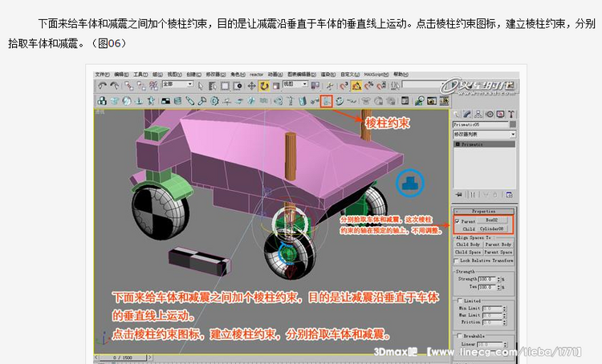The height and width of the screenshot is (364, 602).
Task: Activate the Rotate tool in toolbar
Action: coord(263,85)
